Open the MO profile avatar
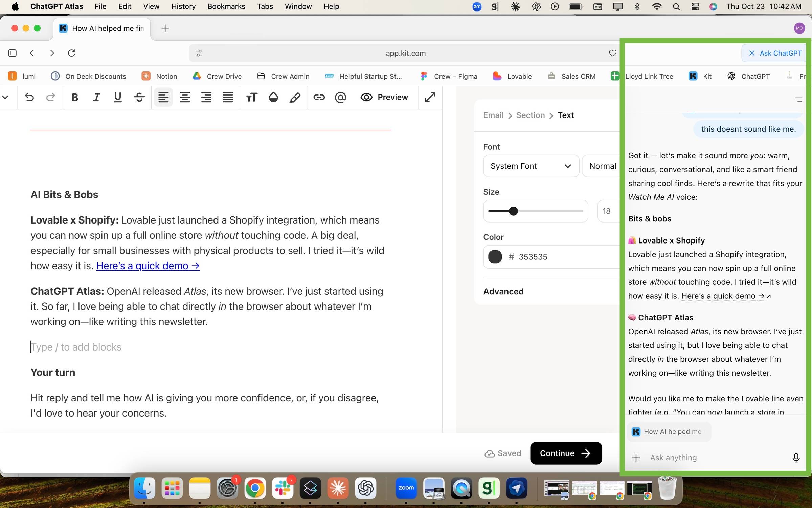 799,28
